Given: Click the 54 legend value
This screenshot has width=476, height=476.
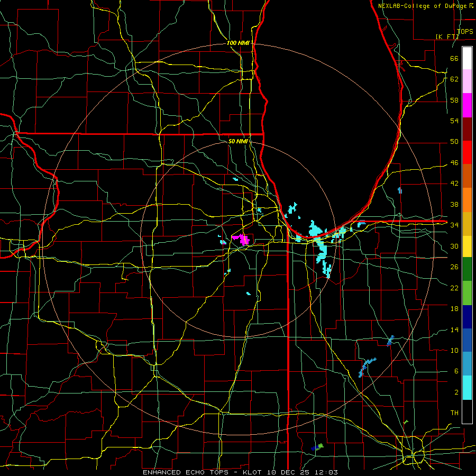Looking at the screenshot, I should click(454, 121).
